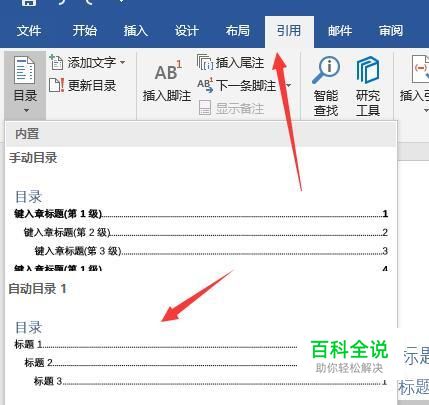Open the 添加文字 dropdown arrow

pyautogui.click(x=123, y=62)
